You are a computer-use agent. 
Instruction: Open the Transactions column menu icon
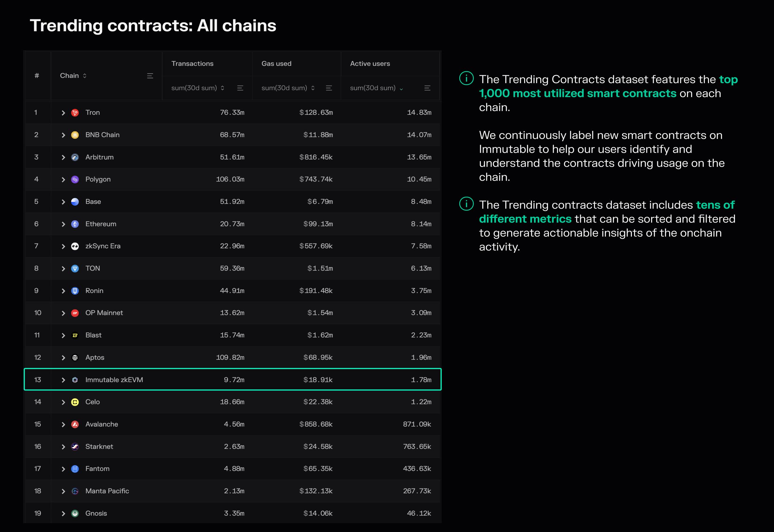click(x=240, y=88)
